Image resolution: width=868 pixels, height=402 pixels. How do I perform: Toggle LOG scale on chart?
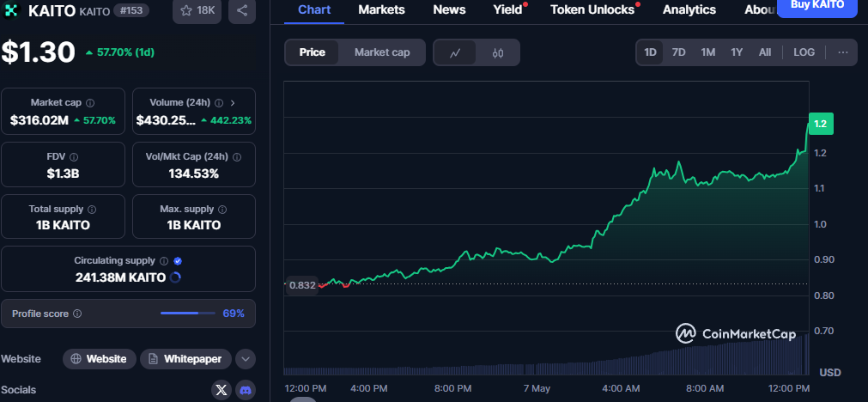(x=804, y=52)
